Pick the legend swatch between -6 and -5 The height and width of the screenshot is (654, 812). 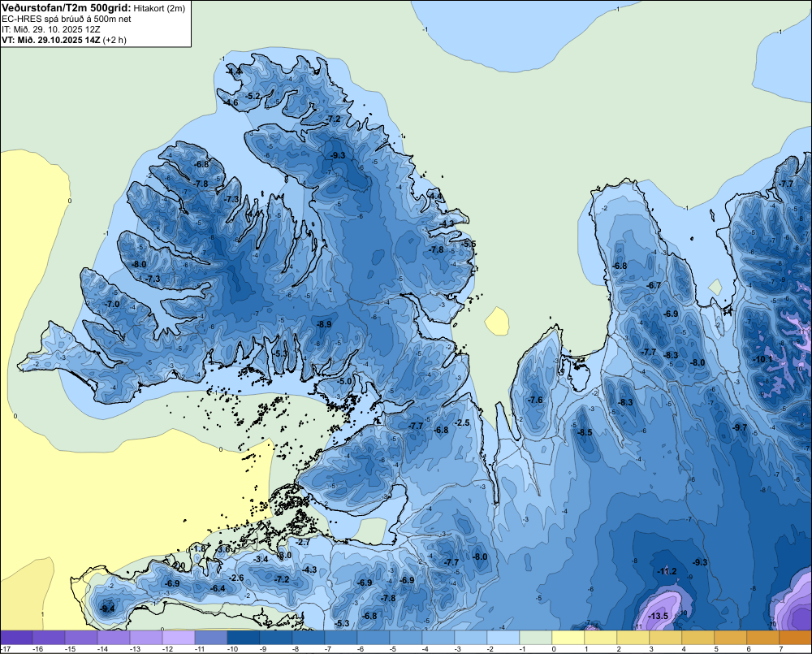click(x=374, y=638)
